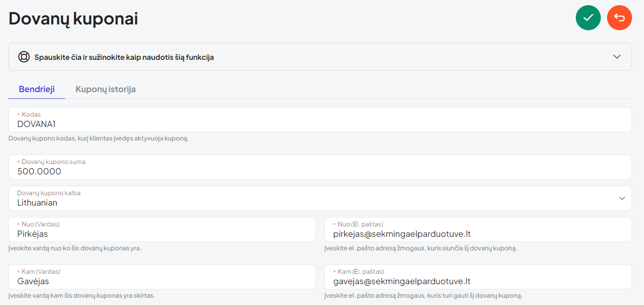Click the hint under the Nuo (El. paštas) field
644x305 pixels.
421,248
